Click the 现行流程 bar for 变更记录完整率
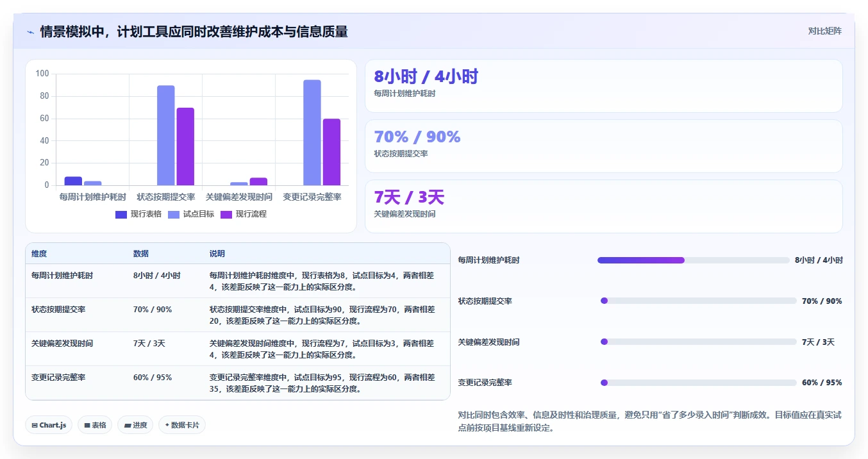The height and width of the screenshot is (459, 868). coord(331,152)
